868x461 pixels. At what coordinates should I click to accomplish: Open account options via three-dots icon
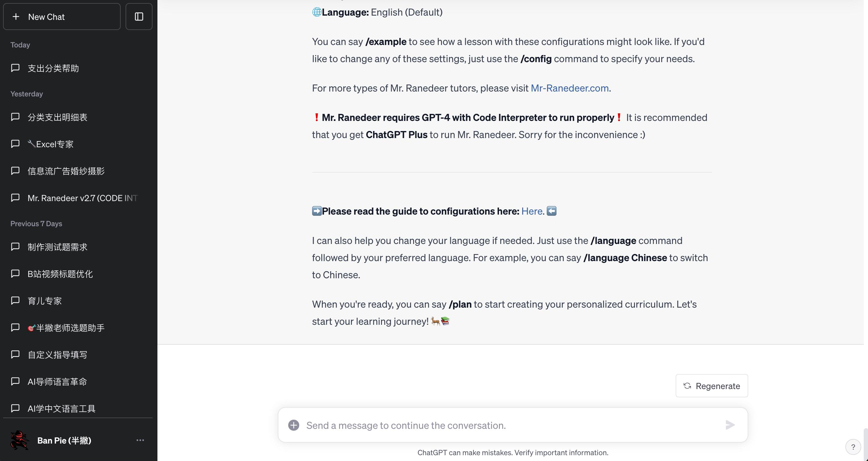[140, 440]
